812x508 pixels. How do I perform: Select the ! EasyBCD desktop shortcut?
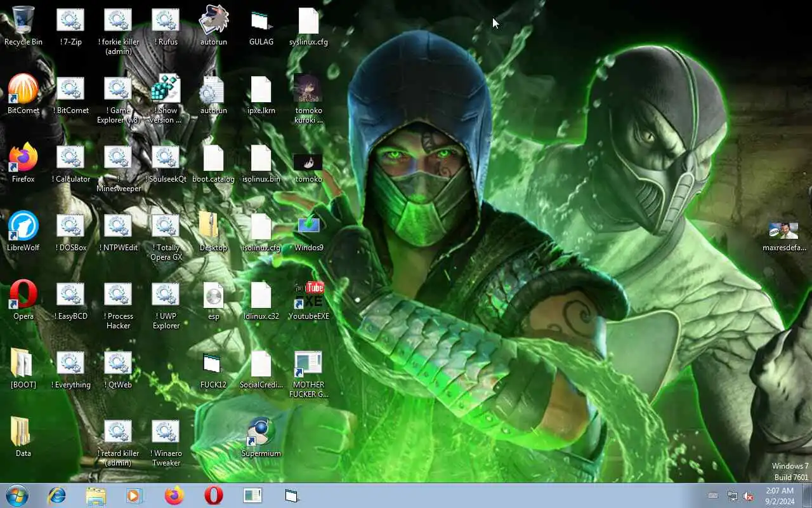click(70, 300)
